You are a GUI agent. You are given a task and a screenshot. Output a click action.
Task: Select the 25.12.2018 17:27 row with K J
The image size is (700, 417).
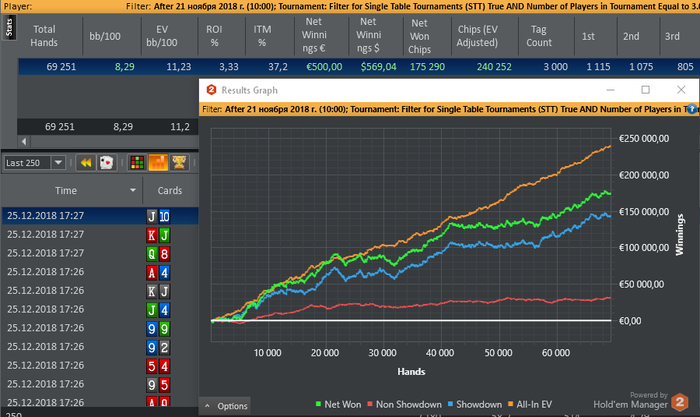pos(100,234)
